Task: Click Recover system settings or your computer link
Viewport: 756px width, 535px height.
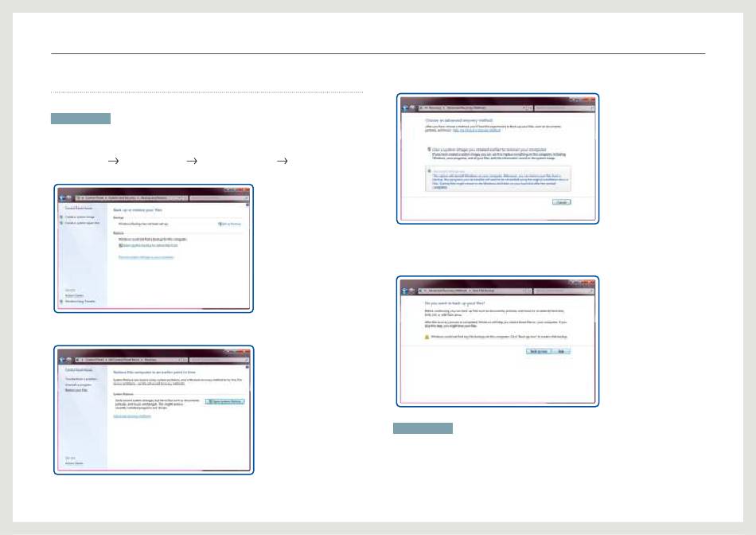Action: pos(146,257)
